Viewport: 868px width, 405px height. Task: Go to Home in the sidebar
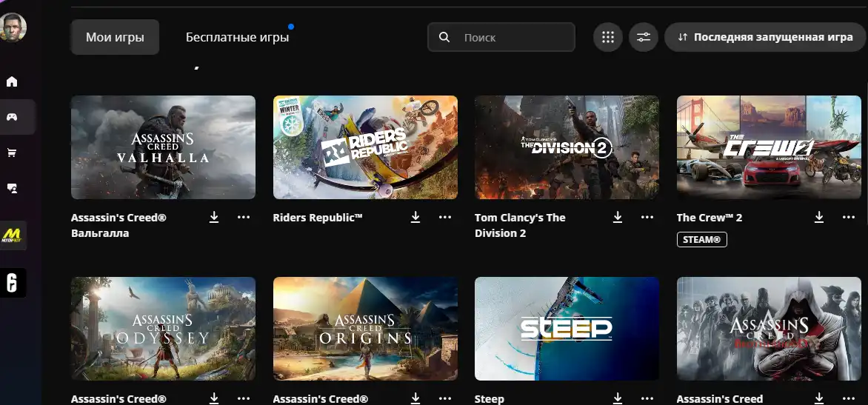(12, 82)
